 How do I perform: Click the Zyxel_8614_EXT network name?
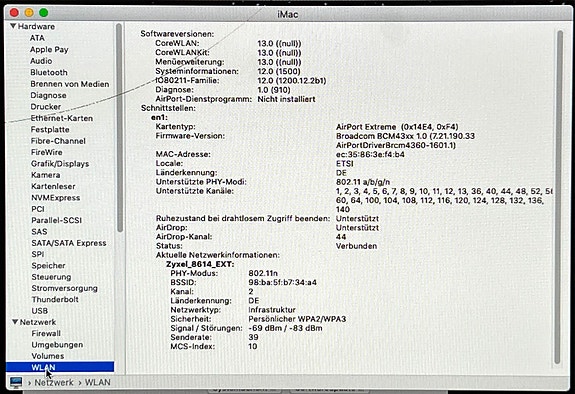200,264
